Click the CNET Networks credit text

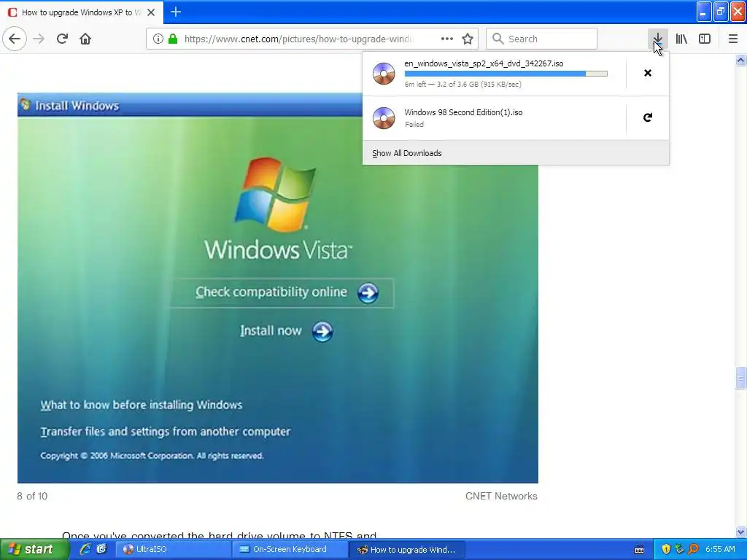501,496
